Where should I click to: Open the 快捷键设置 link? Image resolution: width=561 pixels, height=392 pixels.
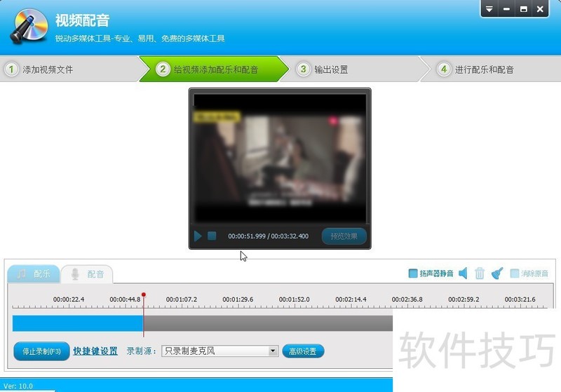(95, 351)
